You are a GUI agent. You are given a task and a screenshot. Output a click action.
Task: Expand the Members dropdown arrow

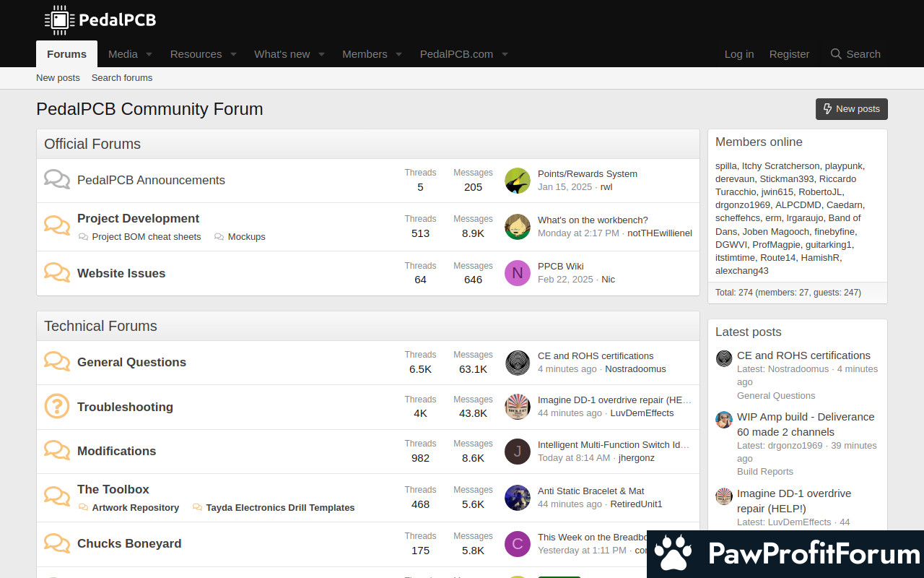coord(399,54)
